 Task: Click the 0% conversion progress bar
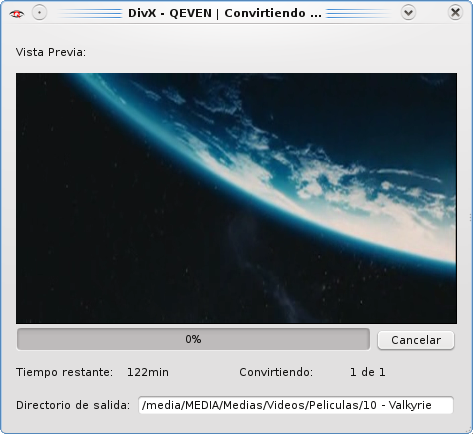(193, 339)
